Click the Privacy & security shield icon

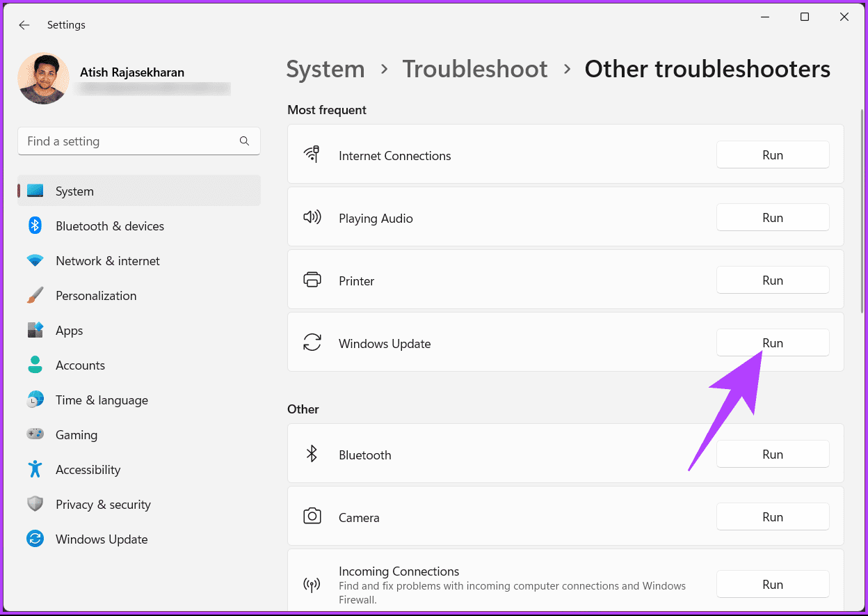[35, 504]
